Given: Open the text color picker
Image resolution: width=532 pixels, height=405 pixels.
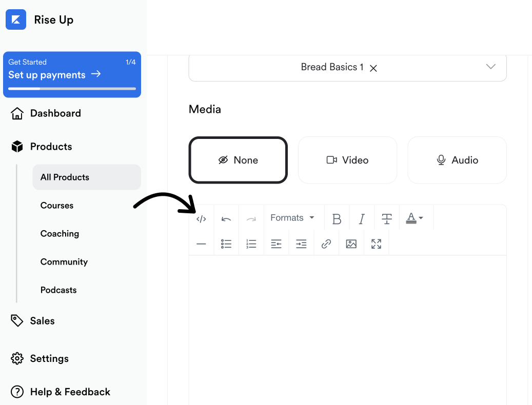Looking at the screenshot, I should pyautogui.click(x=415, y=218).
